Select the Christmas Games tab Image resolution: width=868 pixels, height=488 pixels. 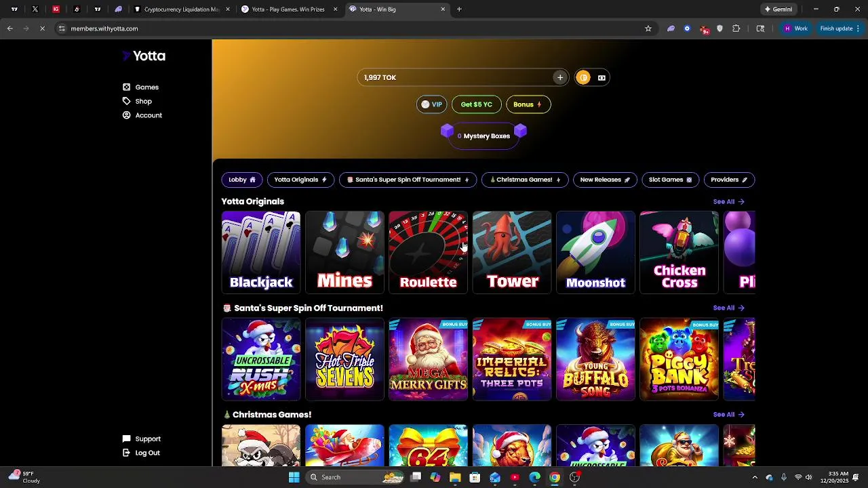(x=526, y=180)
